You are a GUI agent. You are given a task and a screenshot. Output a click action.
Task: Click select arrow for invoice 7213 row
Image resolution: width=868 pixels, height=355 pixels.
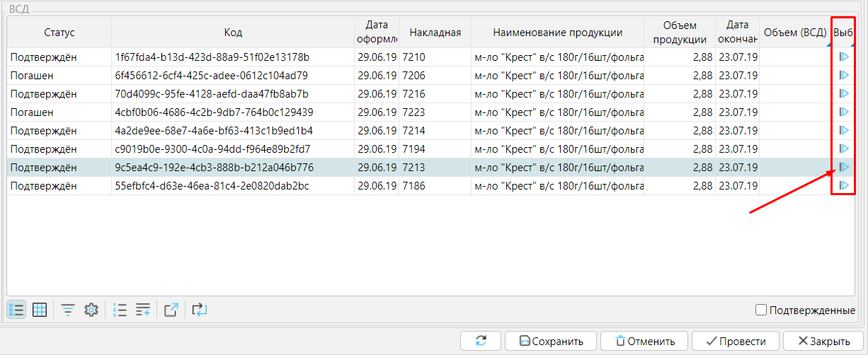(x=843, y=167)
